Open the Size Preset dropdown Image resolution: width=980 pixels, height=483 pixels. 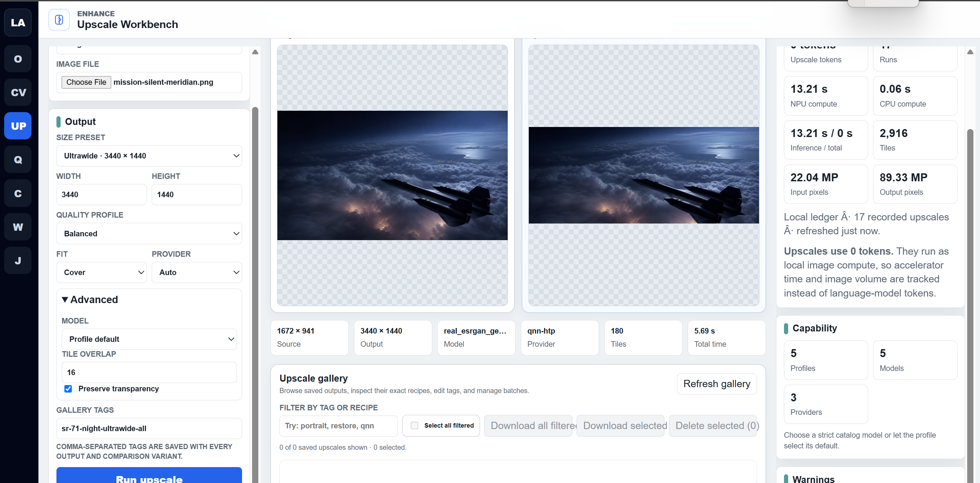click(x=149, y=156)
